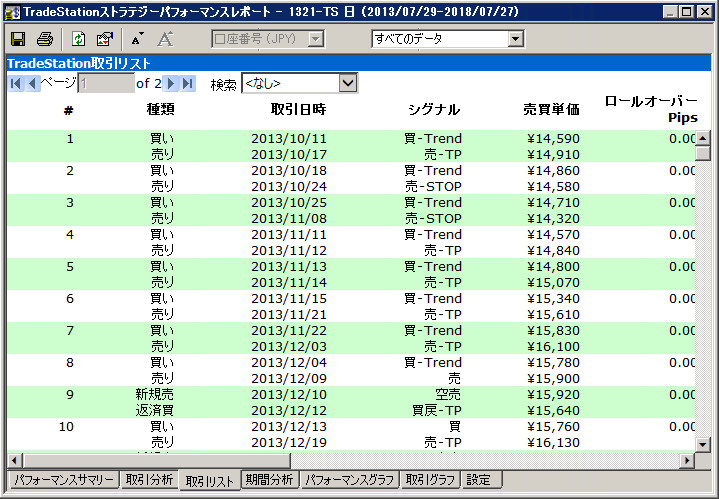Image resolution: width=719 pixels, height=499 pixels.
Task: Click horizontal scrollbar left arrow
Action: 15,460
